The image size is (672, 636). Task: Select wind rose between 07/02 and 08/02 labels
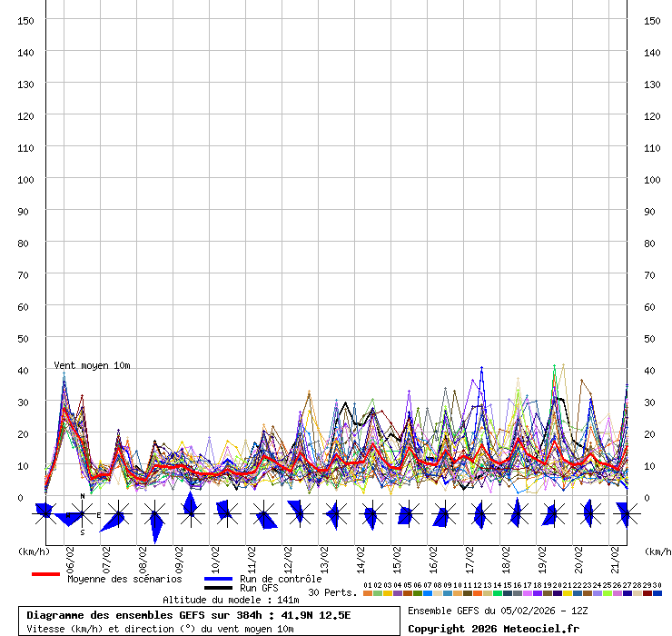[117, 515]
